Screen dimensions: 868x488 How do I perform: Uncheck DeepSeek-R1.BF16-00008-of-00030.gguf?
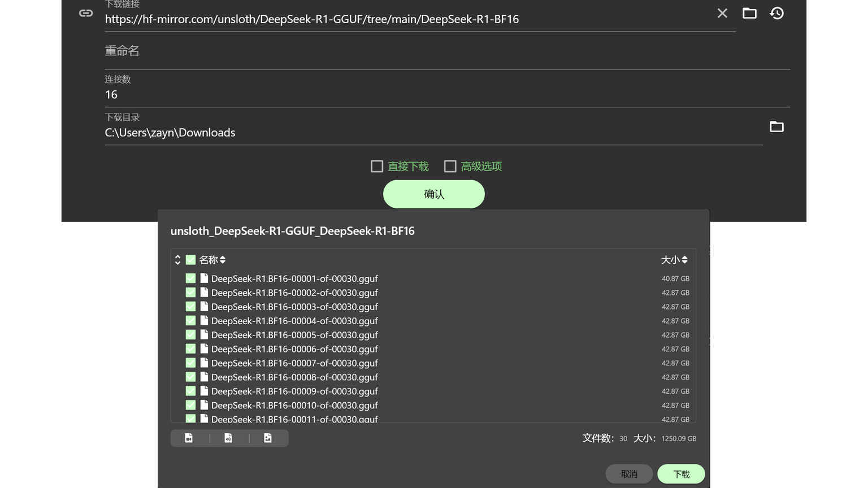pyautogui.click(x=190, y=377)
